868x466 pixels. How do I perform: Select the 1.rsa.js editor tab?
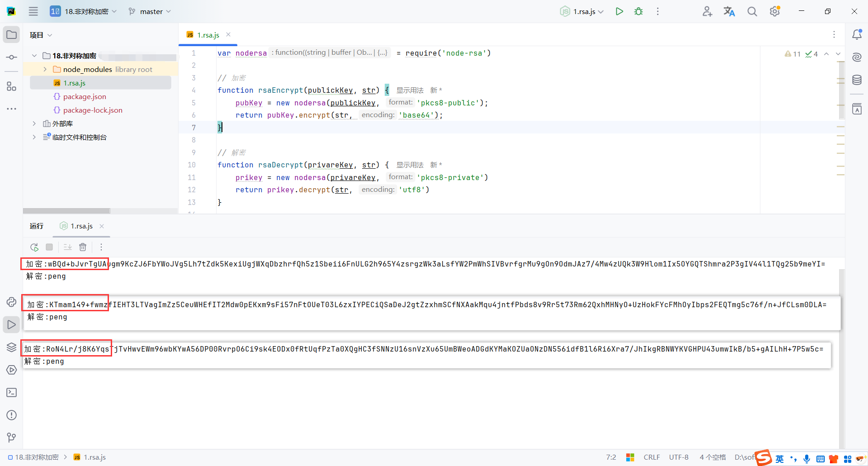pyautogui.click(x=208, y=35)
